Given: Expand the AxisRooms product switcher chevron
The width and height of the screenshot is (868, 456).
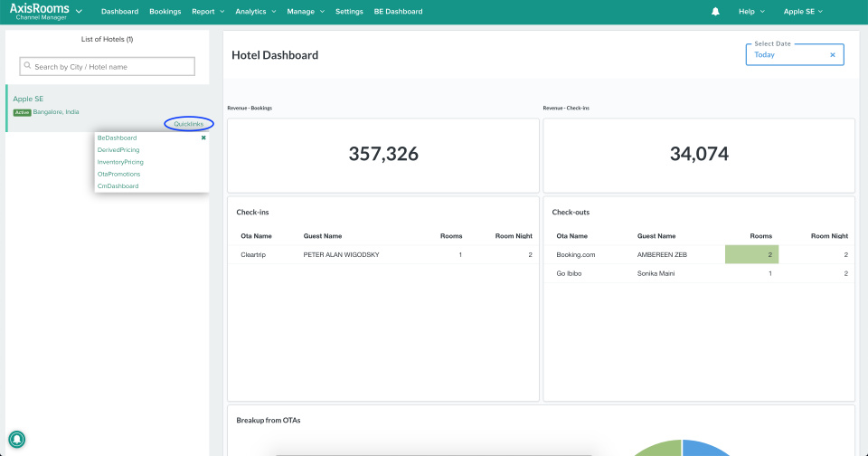Looking at the screenshot, I should [x=80, y=12].
